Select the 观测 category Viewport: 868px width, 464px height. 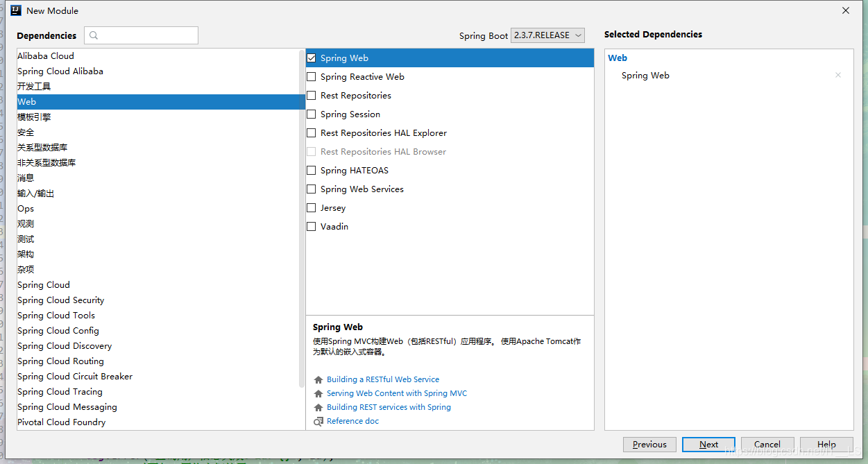pos(158,224)
